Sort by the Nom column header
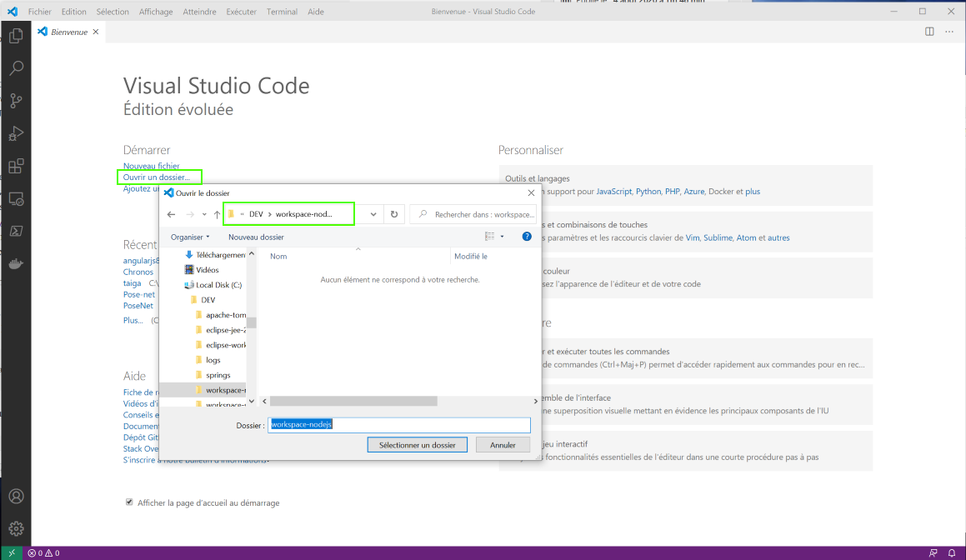Viewport: 966px width, 560px height. 278,257
